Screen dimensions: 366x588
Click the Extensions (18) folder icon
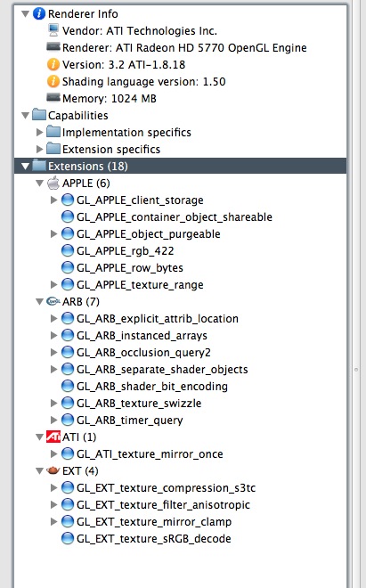click(x=39, y=166)
